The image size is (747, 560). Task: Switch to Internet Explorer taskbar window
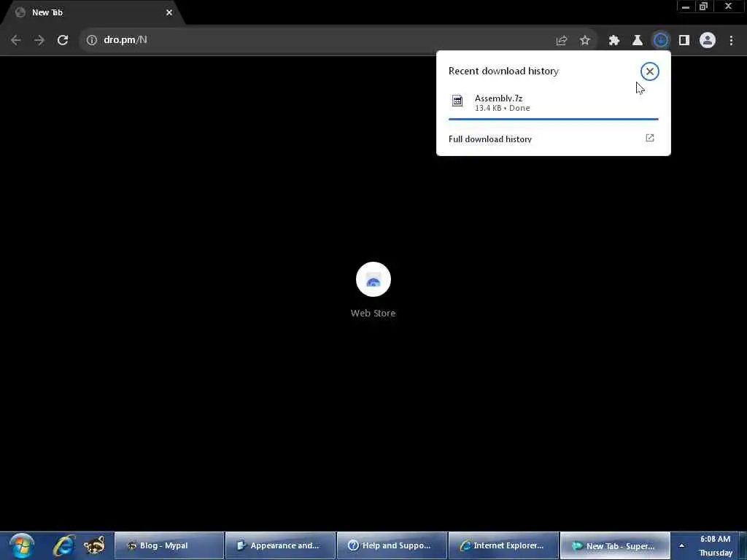coord(503,545)
